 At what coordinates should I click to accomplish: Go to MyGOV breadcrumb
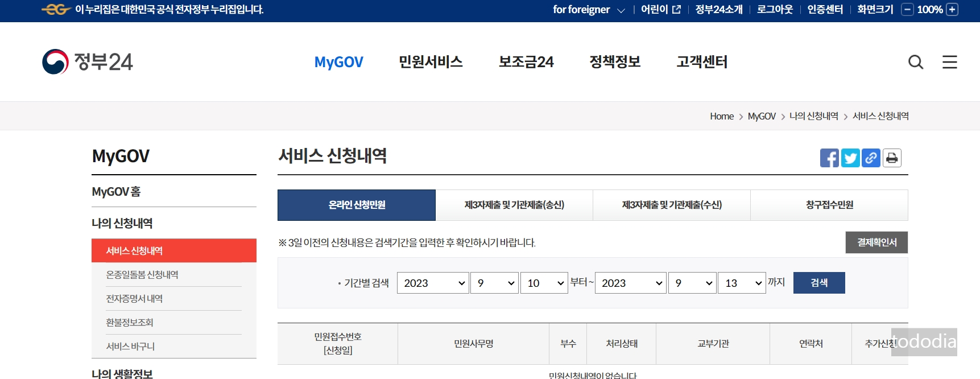pos(762,116)
